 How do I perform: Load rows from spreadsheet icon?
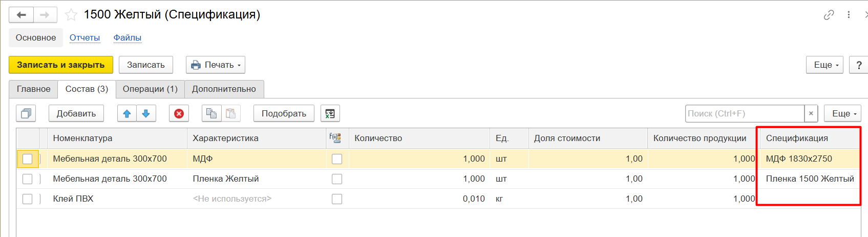click(x=330, y=113)
